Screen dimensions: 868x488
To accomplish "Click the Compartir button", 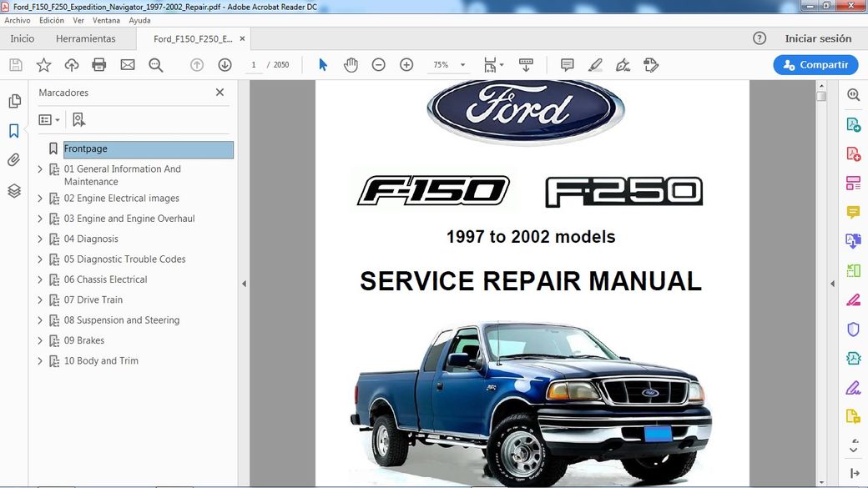I will [815, 64].
